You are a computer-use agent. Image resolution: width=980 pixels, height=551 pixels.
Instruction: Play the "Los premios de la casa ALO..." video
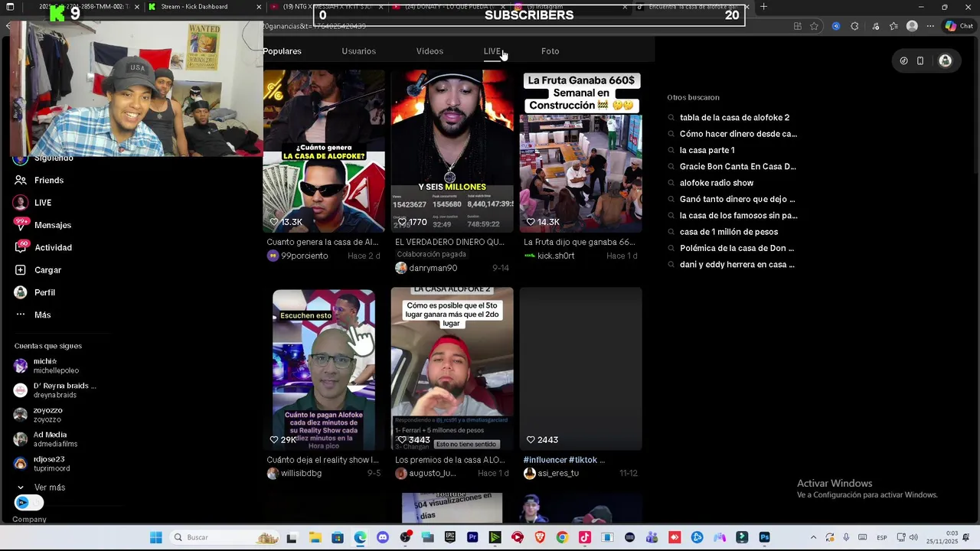(452, 369)
